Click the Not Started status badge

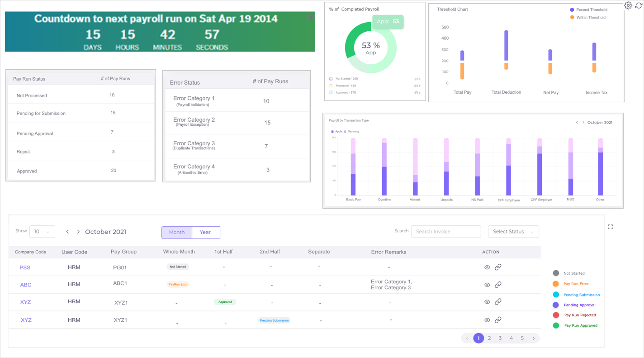coord(178,267)
